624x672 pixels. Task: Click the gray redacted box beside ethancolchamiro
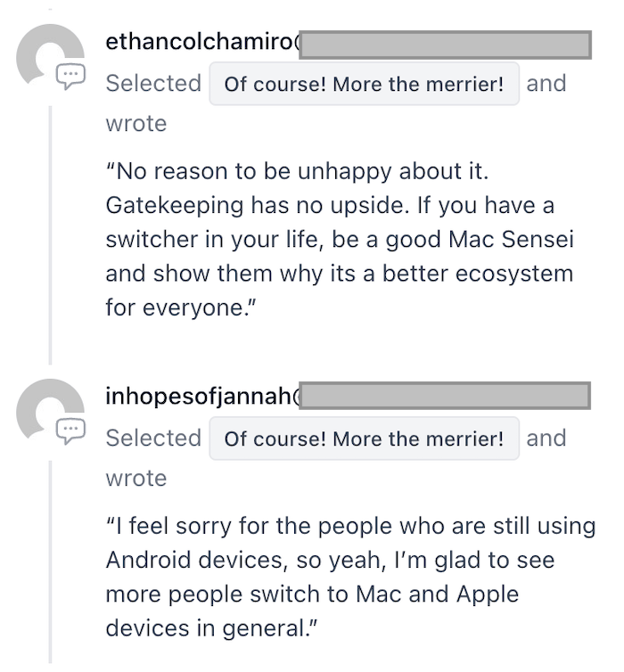pyautogui.click(x=444, y=45)
